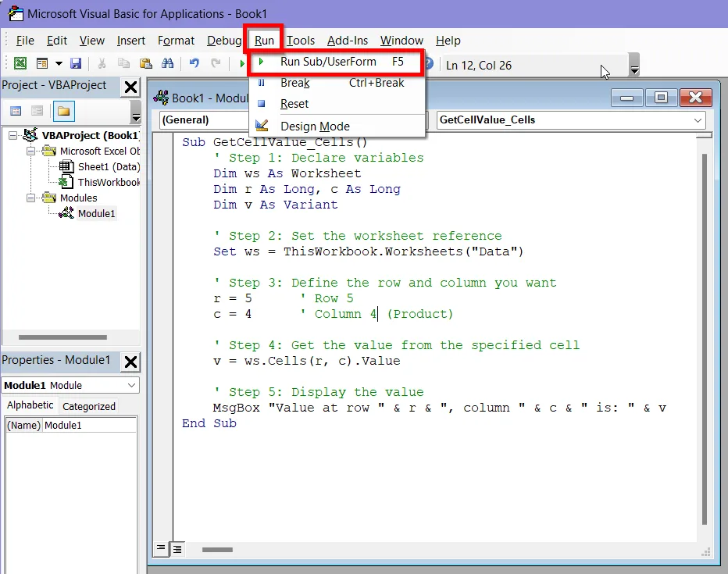Click Copy toolbar icon
Screen dimensions: 728x574
123,63
